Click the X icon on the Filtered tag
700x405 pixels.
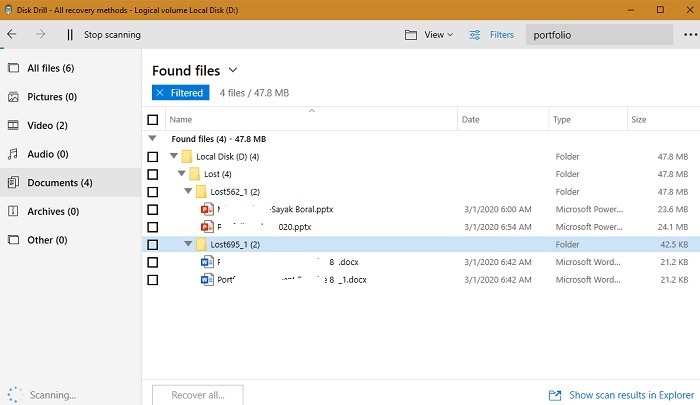(x=160, y=92)
